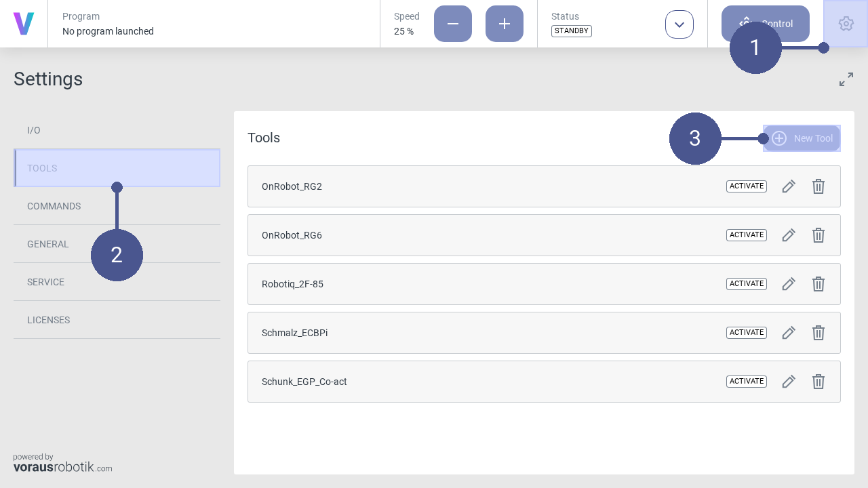
Task: Click the fullscreen expand arrows icon
Action: tap(846, 80)
